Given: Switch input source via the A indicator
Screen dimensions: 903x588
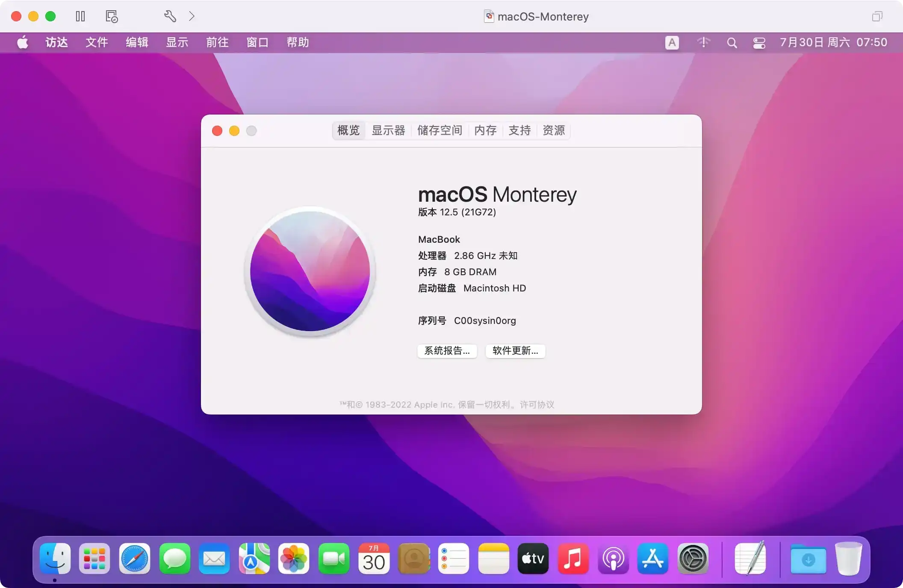Looking at the screenshot, I should pyautogui.click(x=672, y=42).
